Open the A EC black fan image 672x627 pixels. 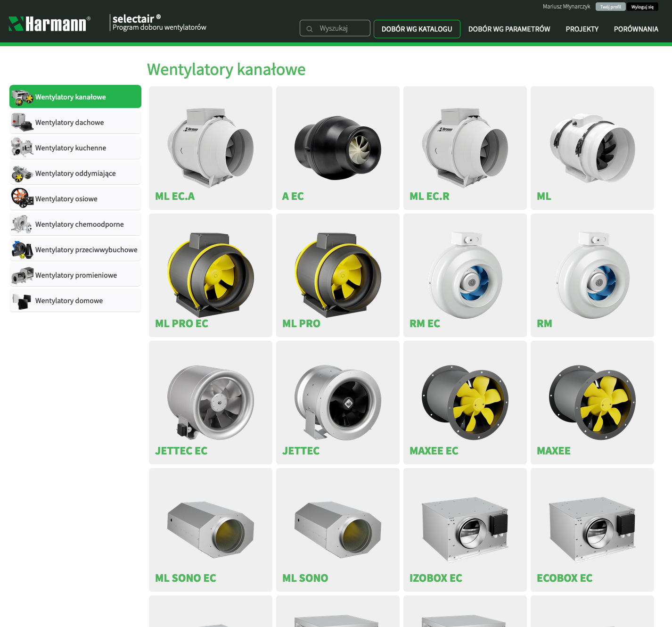pos(338,148)
